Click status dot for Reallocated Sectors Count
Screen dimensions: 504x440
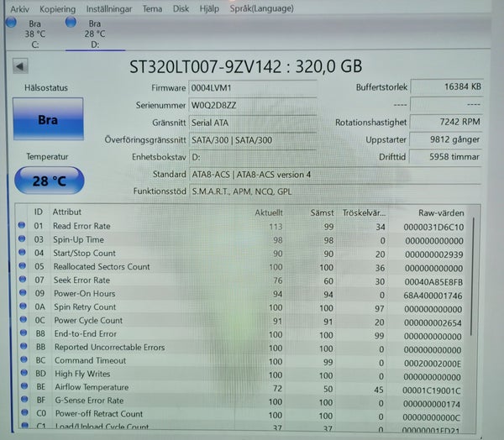(22, 266)
